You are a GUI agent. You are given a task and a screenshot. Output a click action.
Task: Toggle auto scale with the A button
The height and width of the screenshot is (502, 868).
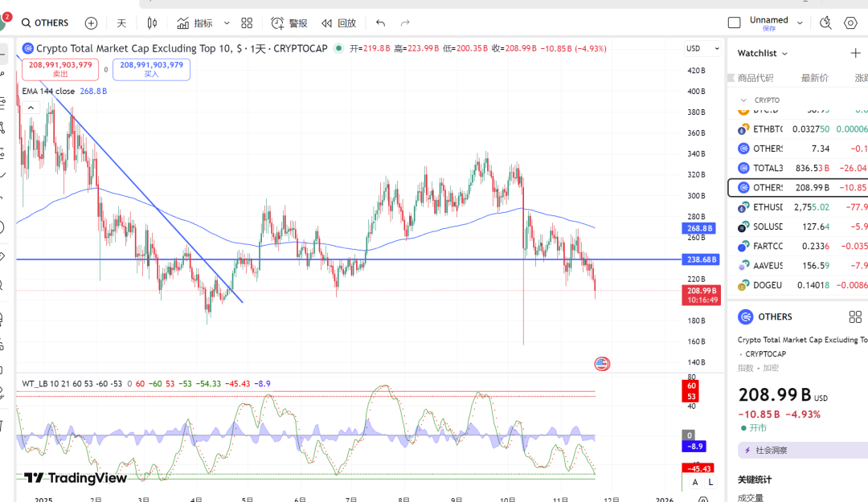pyautogui.click(x=696, y=482)
